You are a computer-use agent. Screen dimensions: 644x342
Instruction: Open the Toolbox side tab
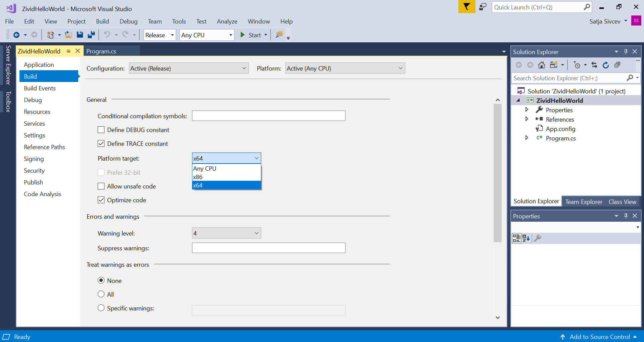[x=8, y=101]
